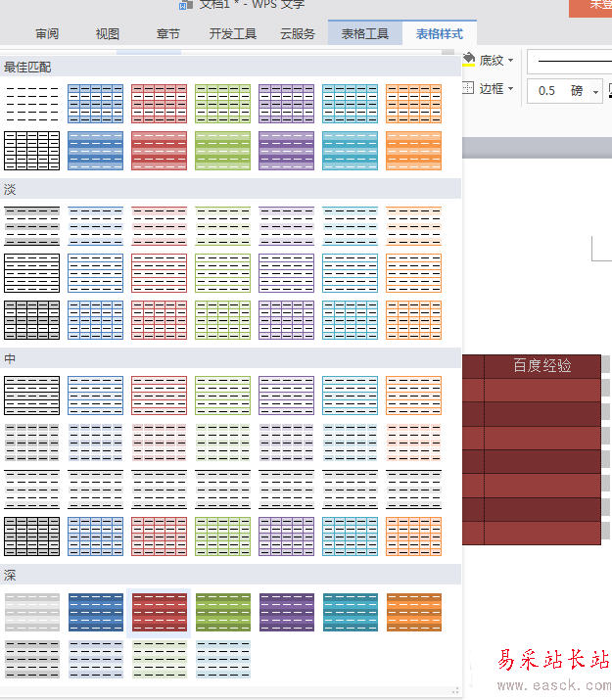Apply orange outlined style in 中 first row
Image resolution: width=612 pixels, height=700 pixels.
414,396
